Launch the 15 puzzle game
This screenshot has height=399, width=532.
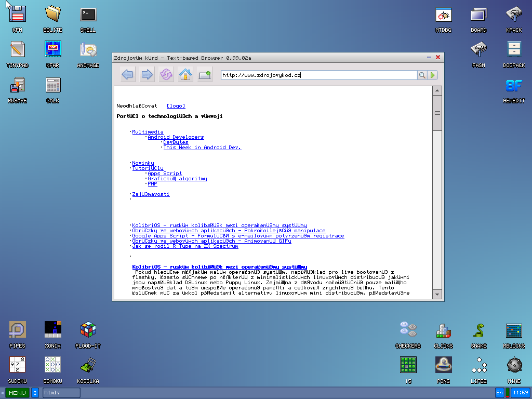click(408, 370)
